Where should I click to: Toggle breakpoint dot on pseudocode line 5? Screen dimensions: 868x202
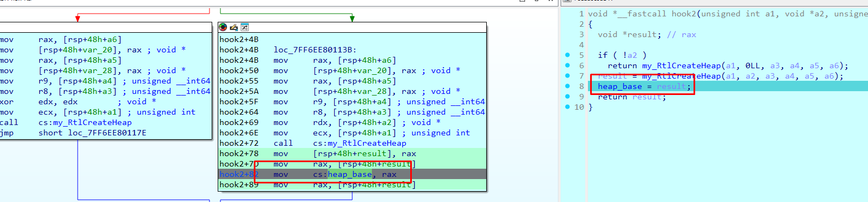tap(567, 55)
